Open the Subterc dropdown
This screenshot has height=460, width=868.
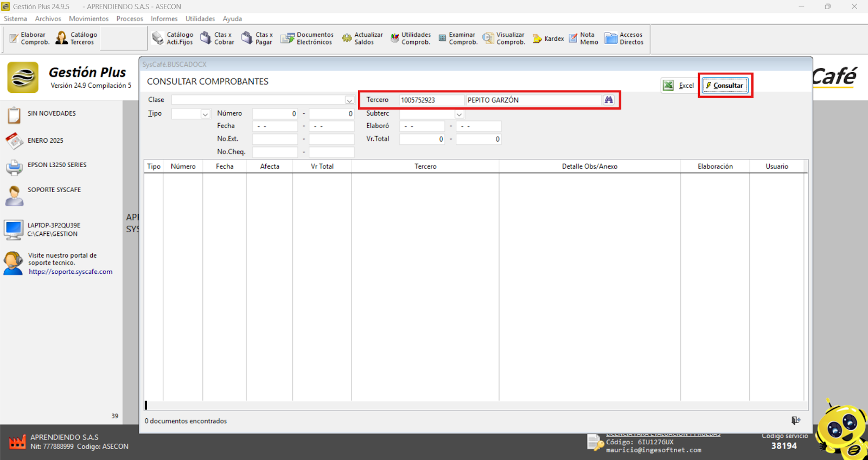(459, 114)
